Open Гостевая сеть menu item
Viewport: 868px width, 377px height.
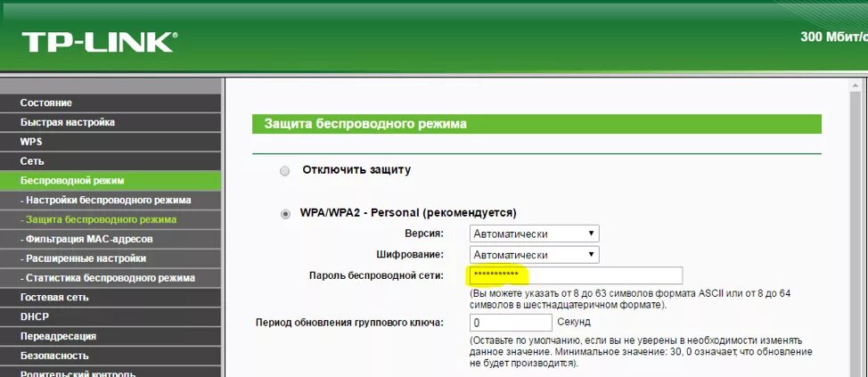[111, 298]
